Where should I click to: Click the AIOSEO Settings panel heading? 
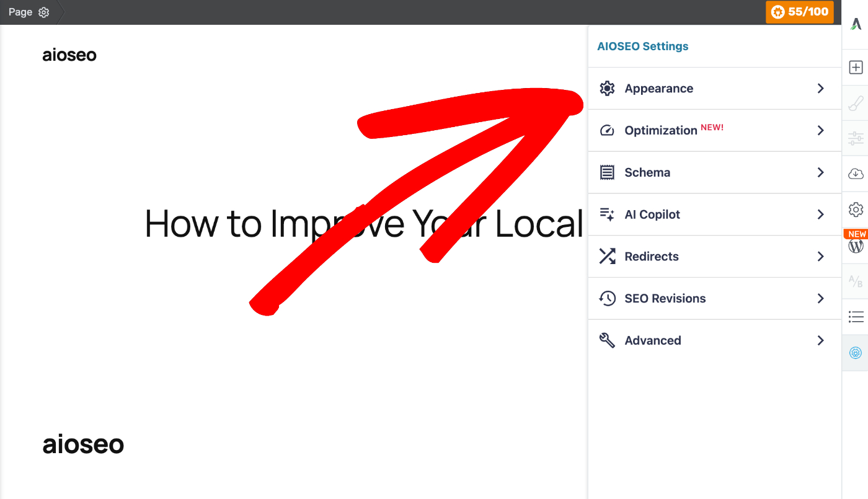(642, 46)
